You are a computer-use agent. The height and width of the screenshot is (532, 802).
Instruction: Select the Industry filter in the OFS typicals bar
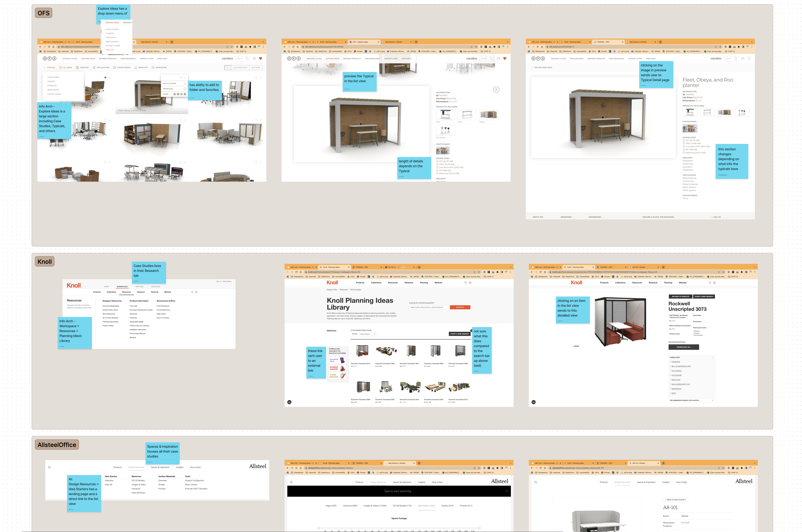83,68
